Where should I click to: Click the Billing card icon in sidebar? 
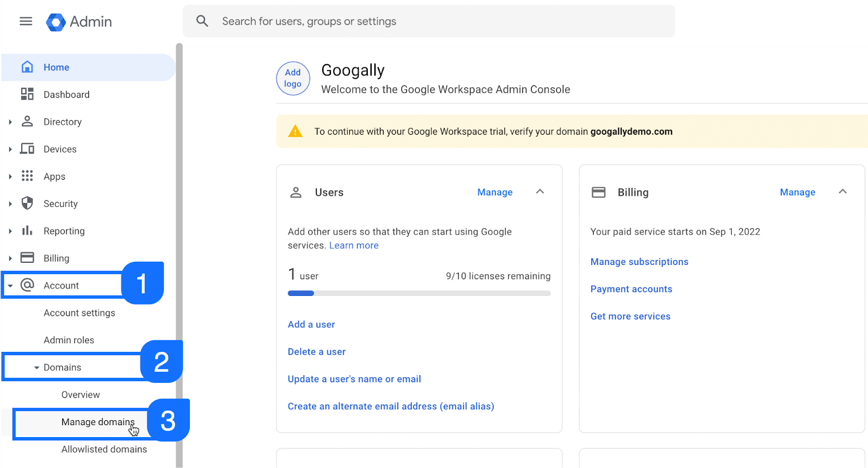click(27, 257)
